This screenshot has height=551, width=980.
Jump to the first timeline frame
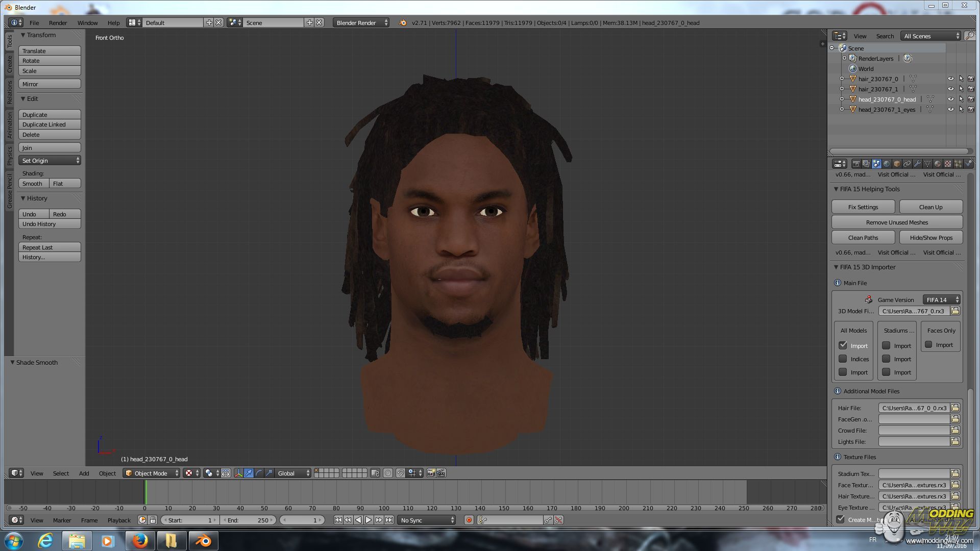click(338, 520)
